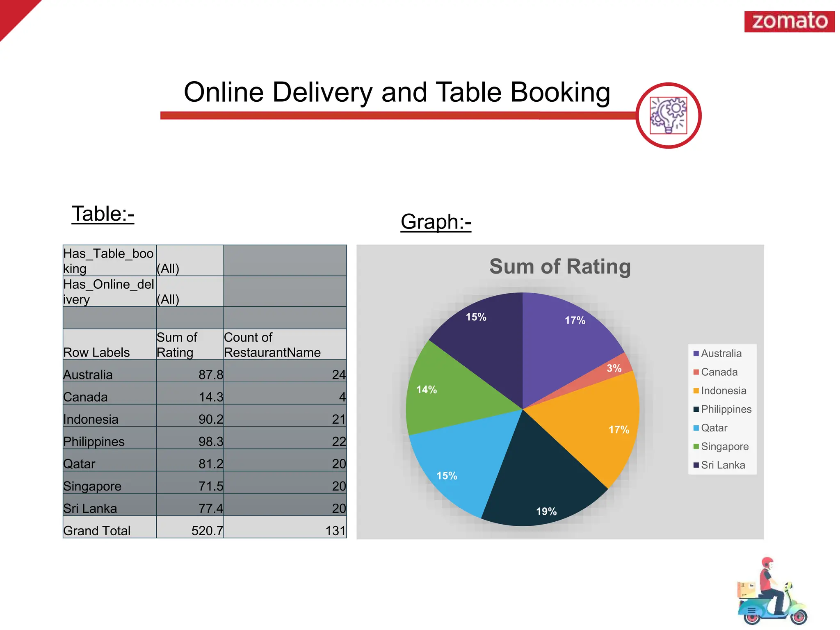This screenshot has width=840, height=630.
Task: Click the Table:- heading
Action: pyautogui.click(x=103, y=214)
